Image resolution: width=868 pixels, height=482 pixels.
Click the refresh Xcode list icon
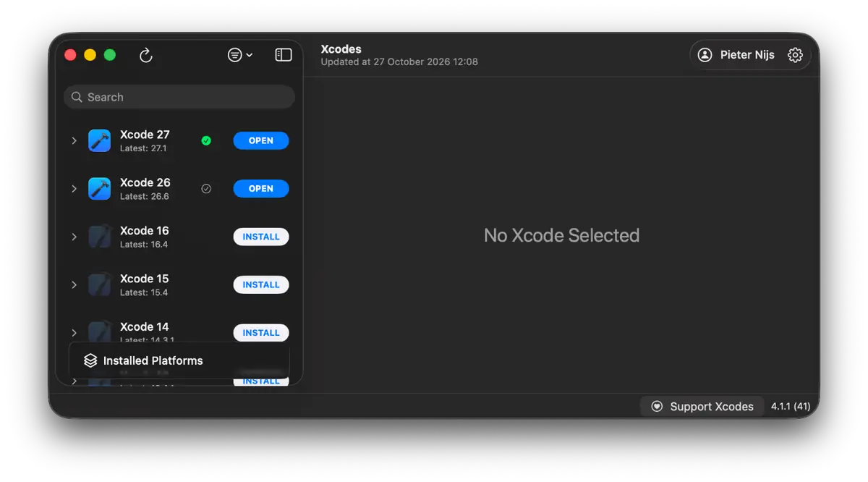(146, 55)
